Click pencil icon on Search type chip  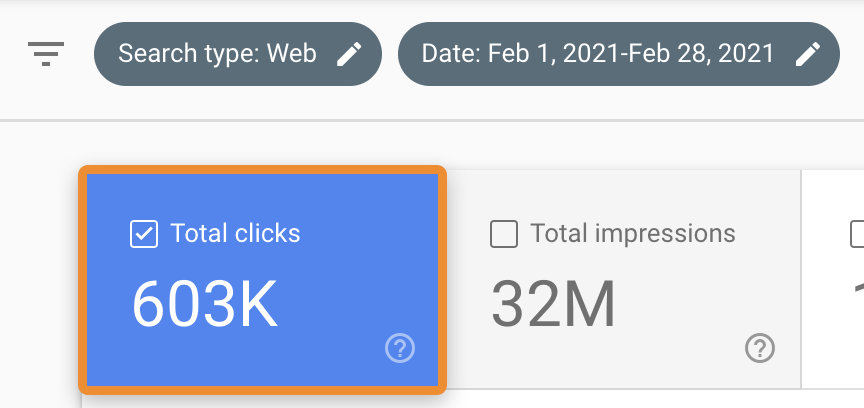coord(349,54)
